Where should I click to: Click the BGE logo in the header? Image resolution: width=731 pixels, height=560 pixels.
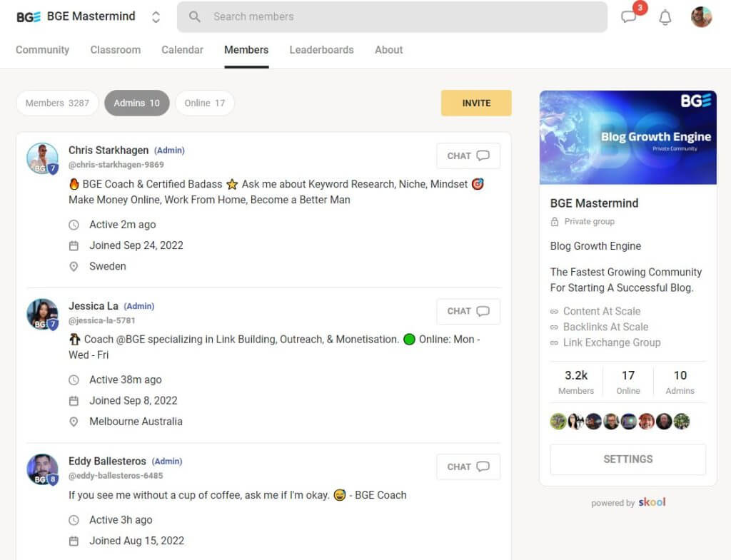click(29, 15)
